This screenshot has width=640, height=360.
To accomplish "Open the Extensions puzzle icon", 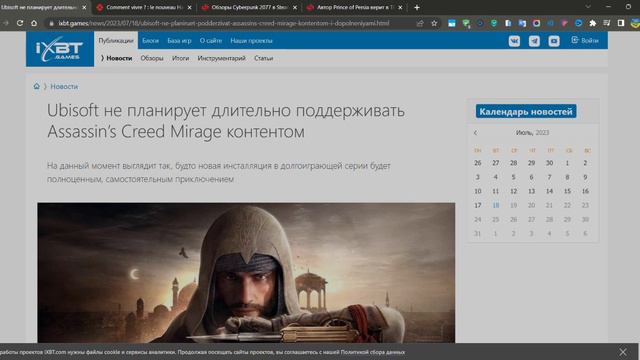I will coord(593,23).
